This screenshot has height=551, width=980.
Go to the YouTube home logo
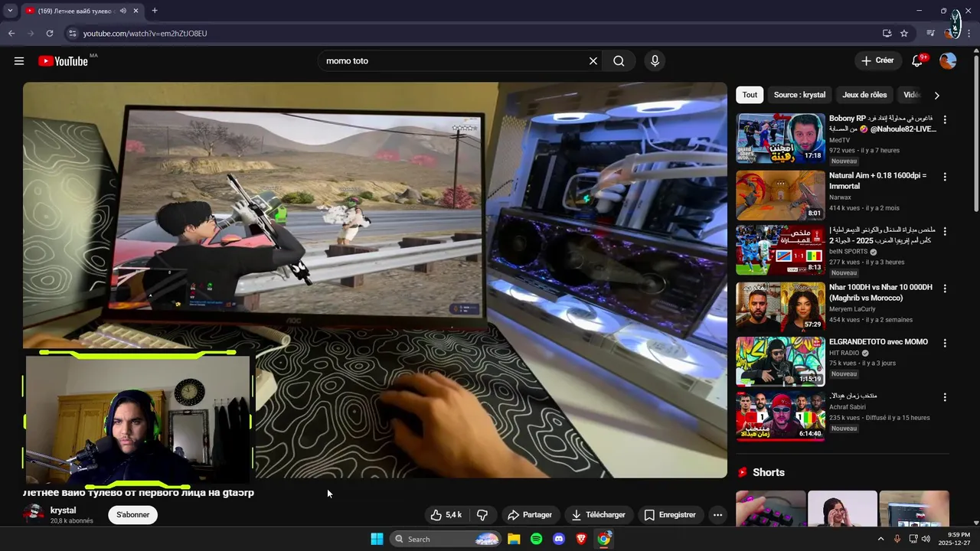coord(64,61)
